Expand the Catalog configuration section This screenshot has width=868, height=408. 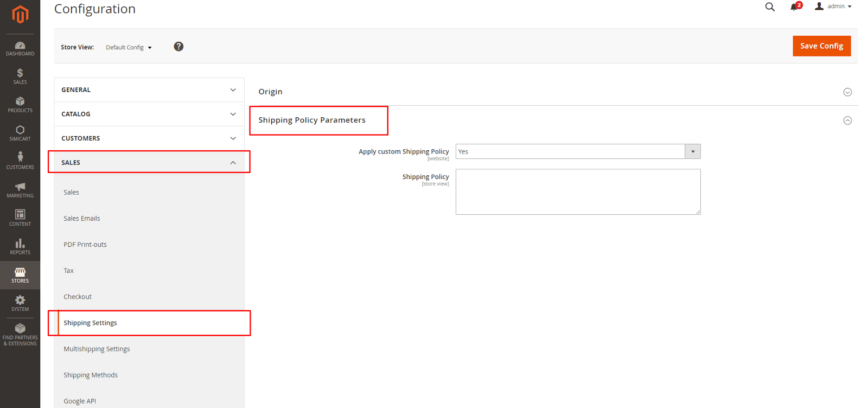tap(149, 114)
